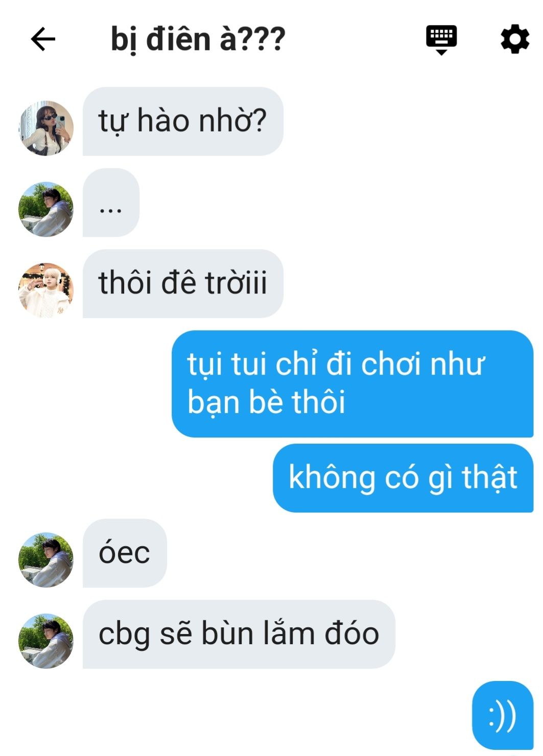
Task: Tap the text 'bạn bè thôi' in blue bubble
Action: pyautogui.click(x=266, y=402)
